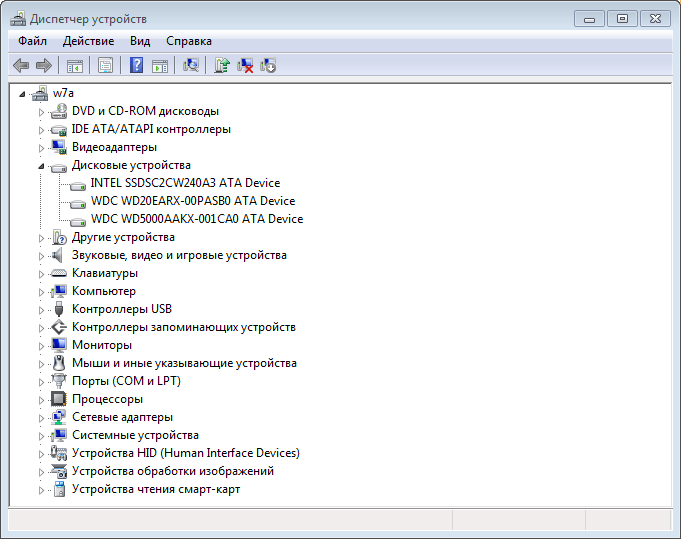Click the speaker icon for sound devices
Viewport: 681px width, 539px height.
(x=57, y=255)
